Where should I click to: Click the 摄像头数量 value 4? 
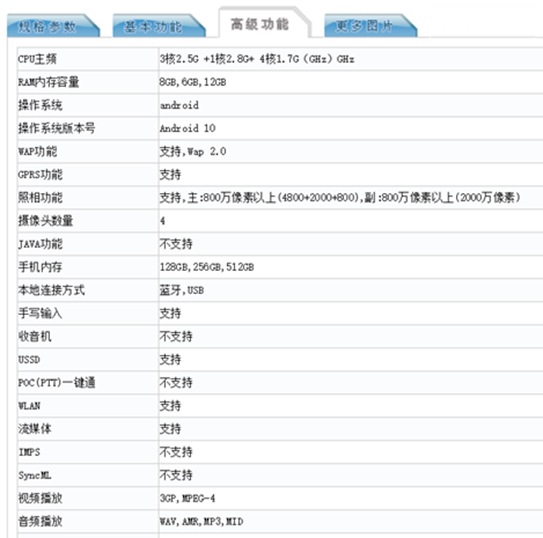pos(162,221)
